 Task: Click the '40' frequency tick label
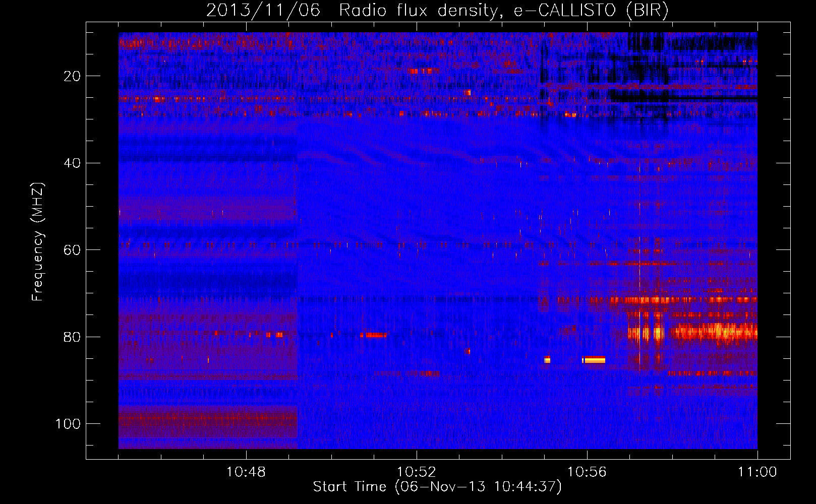73,163
